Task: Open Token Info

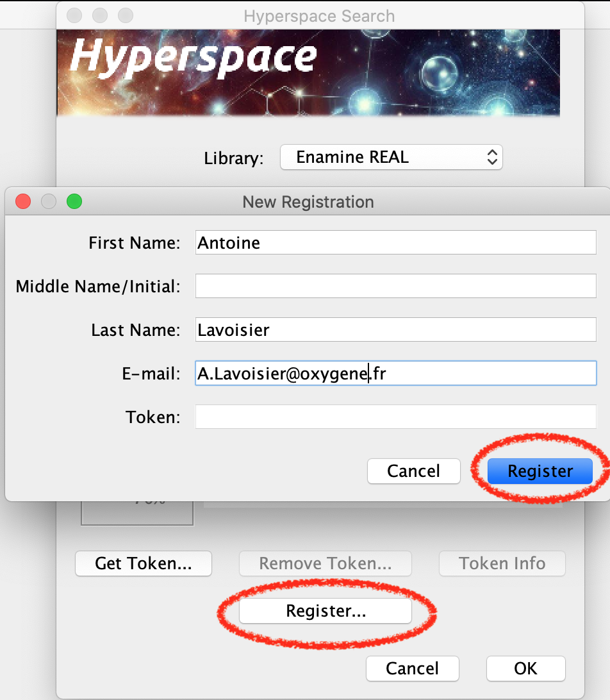Action: point(502,563)
